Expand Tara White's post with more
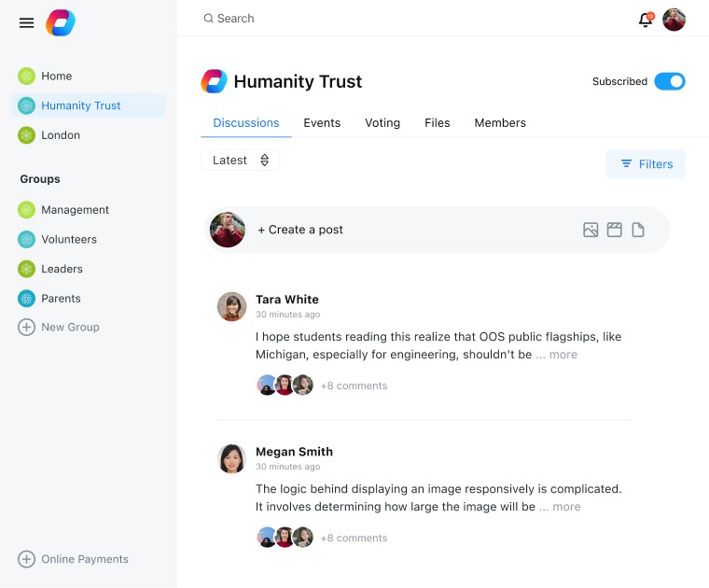The height and width of the screenshot is (588, 709). [x=563, y=354]
